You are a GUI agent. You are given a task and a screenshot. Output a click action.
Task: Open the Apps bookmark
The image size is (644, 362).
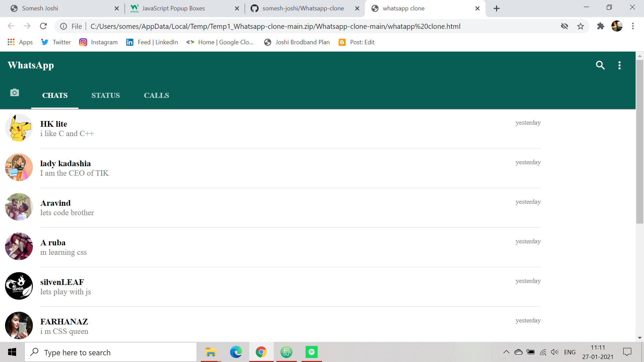pyautogui.click(x=20, y=42)
